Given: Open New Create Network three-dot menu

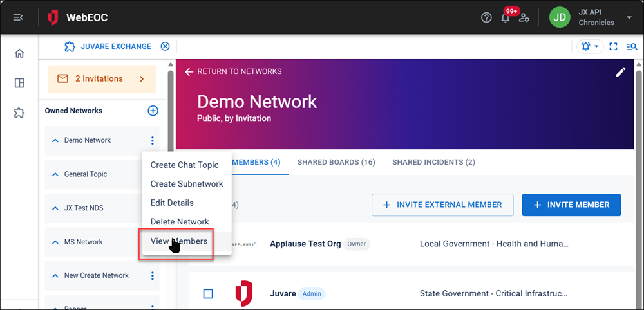Looking at the screenshot, I should [x=153, y=275].
